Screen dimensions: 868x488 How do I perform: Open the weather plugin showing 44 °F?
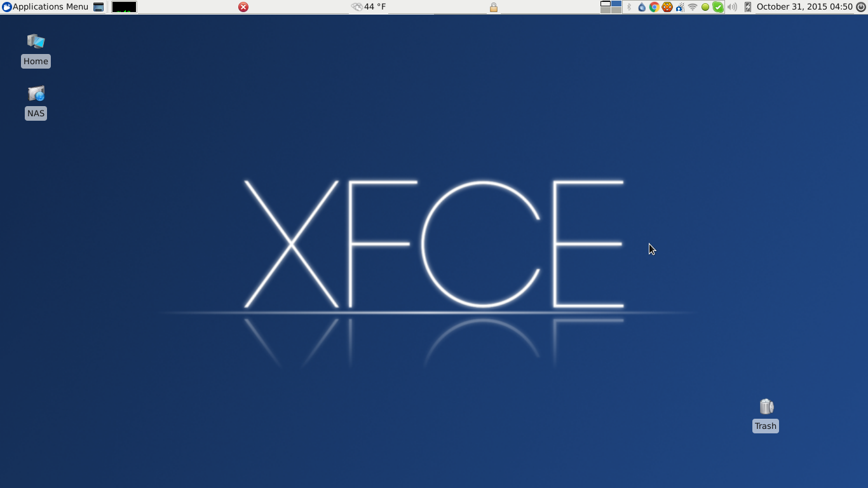[369, 7]
